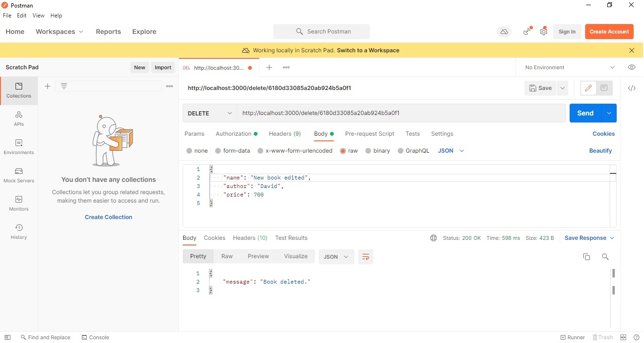Open the JSON body format dropdown
The height and width of the screenshot is (343, 644).
pos(451,151)
